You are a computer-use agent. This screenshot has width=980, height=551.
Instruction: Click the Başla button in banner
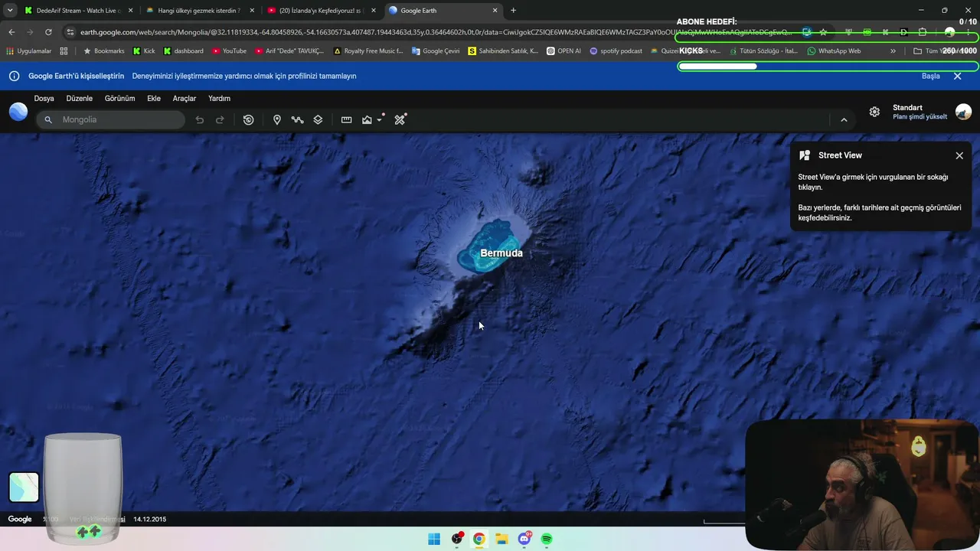tap(930, 76)
